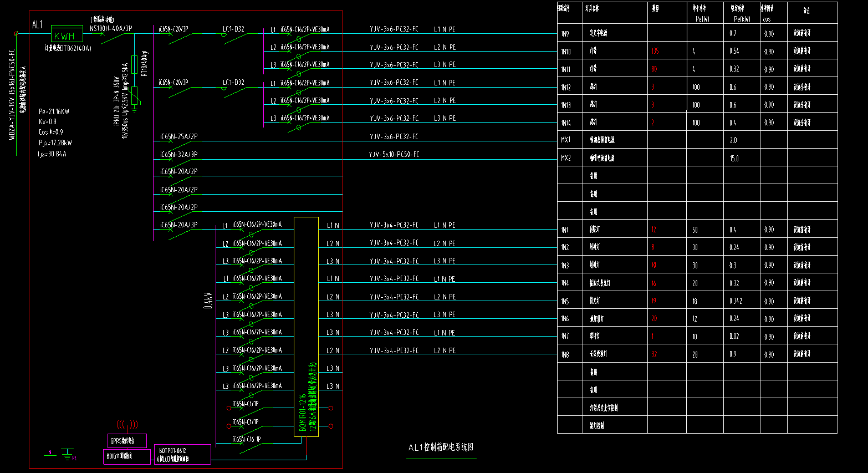Click the 1N11 circuit number cell
Screen dimensions: 868x473
pos(565,69)
